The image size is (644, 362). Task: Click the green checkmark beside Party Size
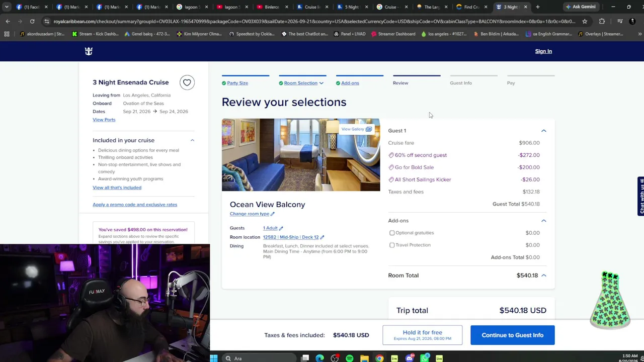pyautogui.click(x=224, y=83)
